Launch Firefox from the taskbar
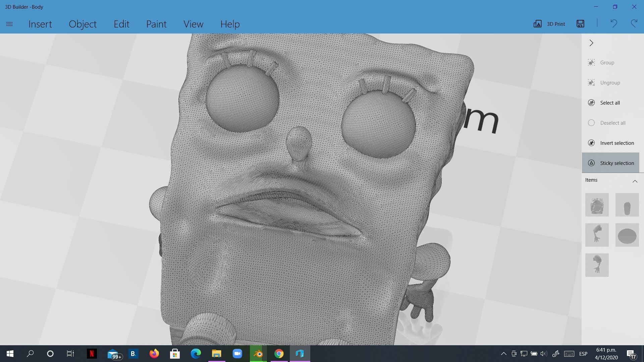 coord(154,354)
